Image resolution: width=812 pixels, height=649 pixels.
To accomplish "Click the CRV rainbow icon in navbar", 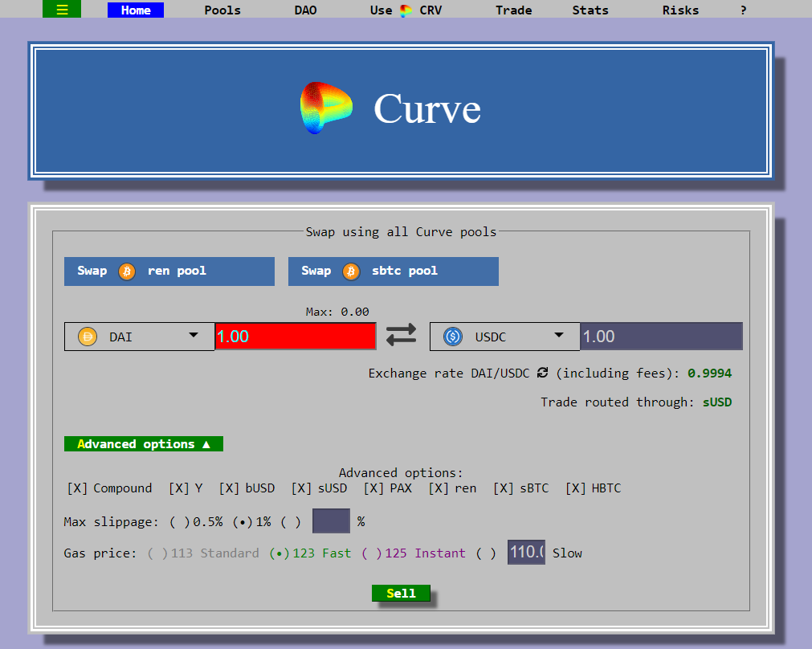I will click(x=406, y=10).
